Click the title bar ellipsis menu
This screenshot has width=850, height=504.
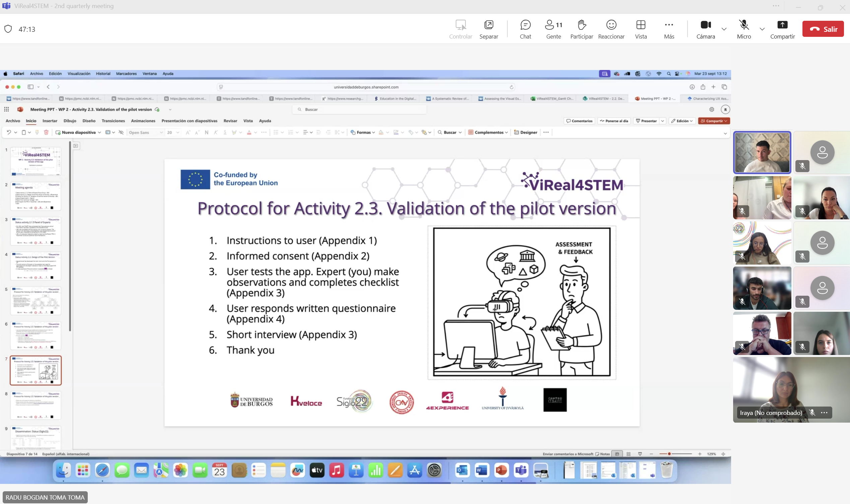point(776,6)
